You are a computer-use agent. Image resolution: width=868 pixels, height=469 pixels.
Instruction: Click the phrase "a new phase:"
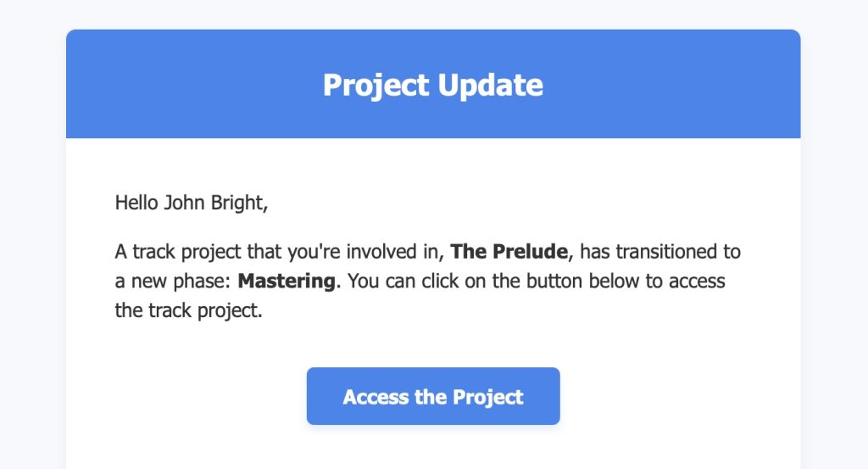pos(173,282)
